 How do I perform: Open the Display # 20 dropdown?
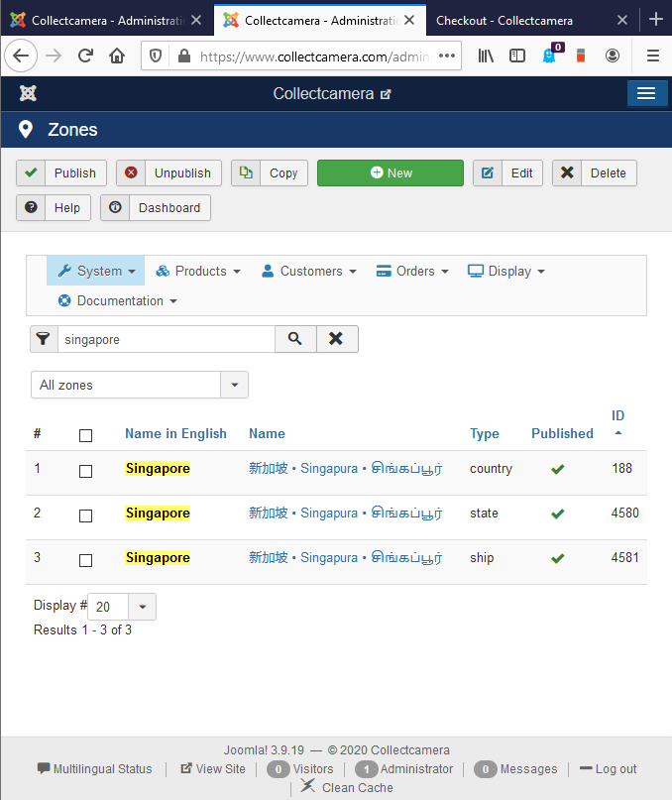122,607
